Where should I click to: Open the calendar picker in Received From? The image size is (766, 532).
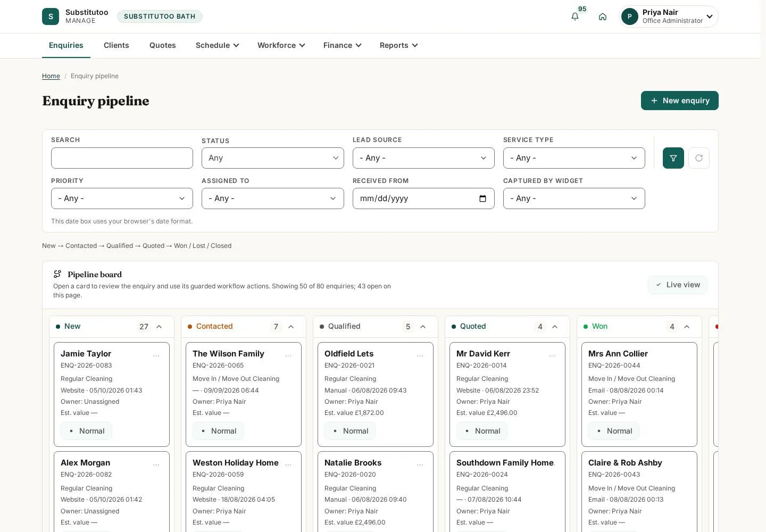click(482, 198)
